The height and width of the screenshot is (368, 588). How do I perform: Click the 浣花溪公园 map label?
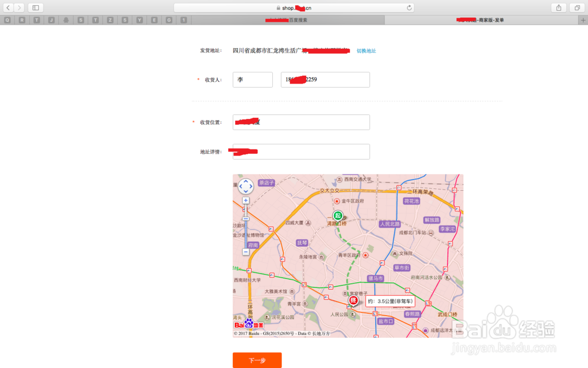click(283, 317)
